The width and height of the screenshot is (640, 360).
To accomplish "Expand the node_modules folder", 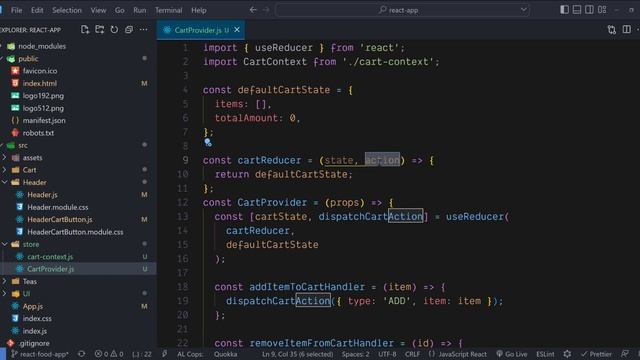I will [x=42, y=46].
